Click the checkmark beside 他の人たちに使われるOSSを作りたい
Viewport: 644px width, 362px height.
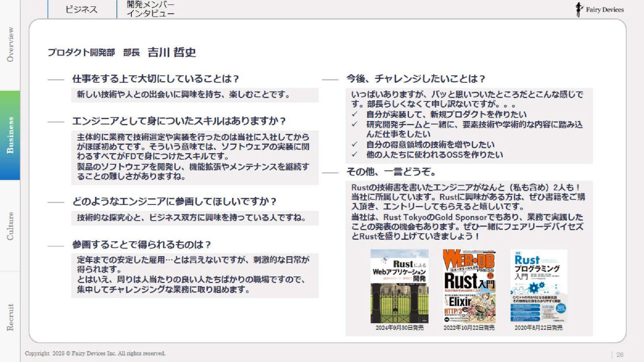pyautogui.click(x=355, y=155)
